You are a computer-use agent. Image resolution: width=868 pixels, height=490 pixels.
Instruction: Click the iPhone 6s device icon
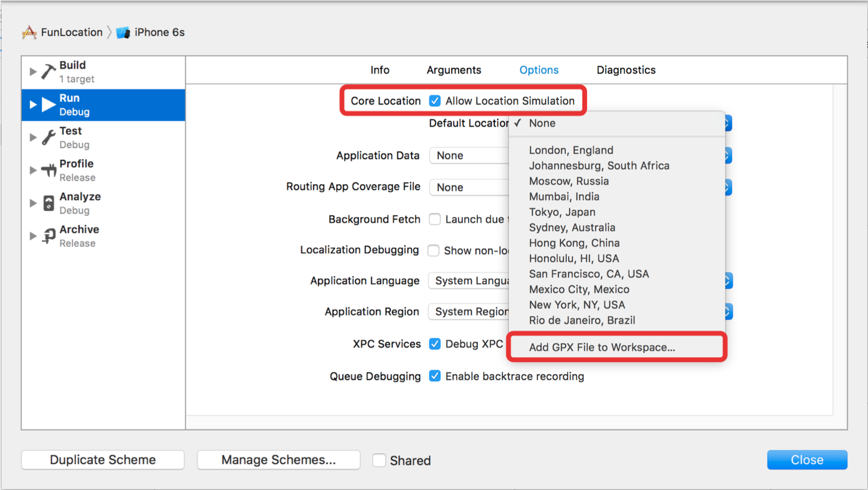tap(123, 33)
